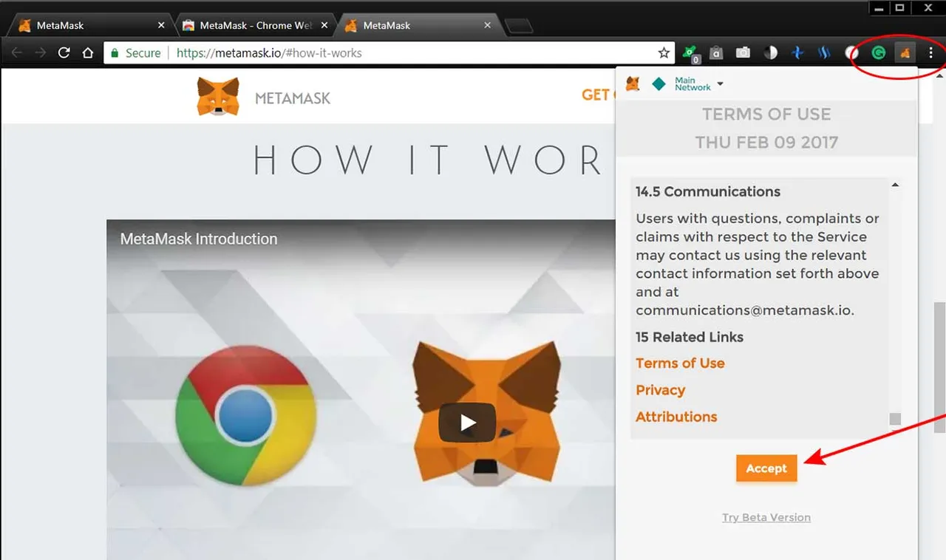946x560 pixels.
Task: Accept the terms of use
Action: coord(766,468)
